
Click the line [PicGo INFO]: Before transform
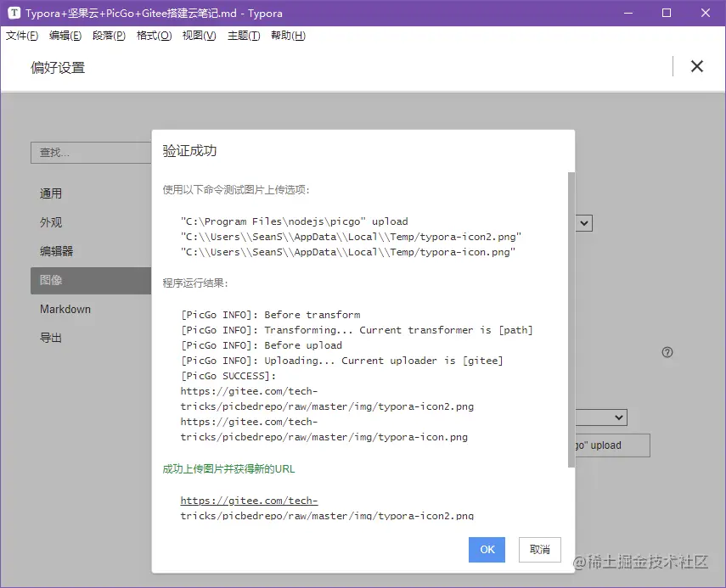[x=270, y=315]
